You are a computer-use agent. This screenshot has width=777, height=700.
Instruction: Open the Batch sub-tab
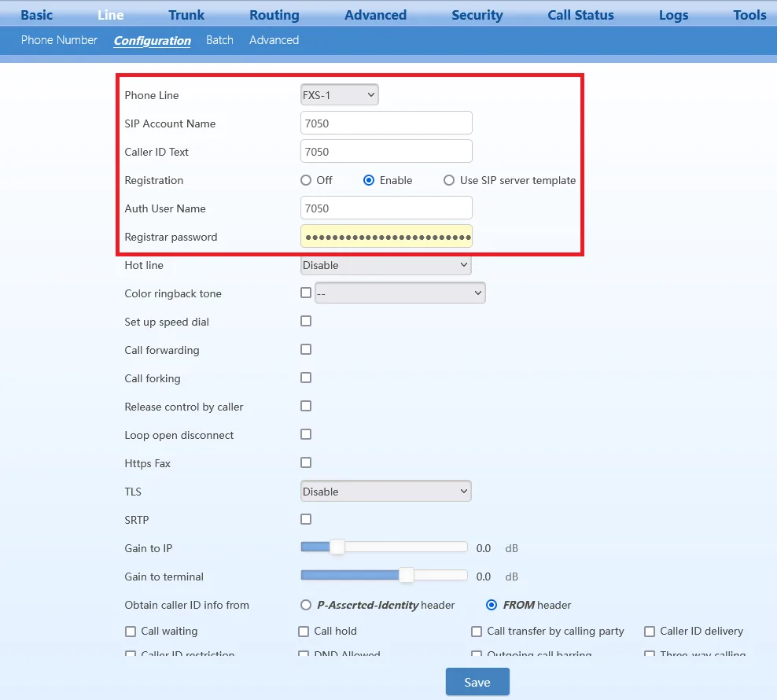click(219, 40)
